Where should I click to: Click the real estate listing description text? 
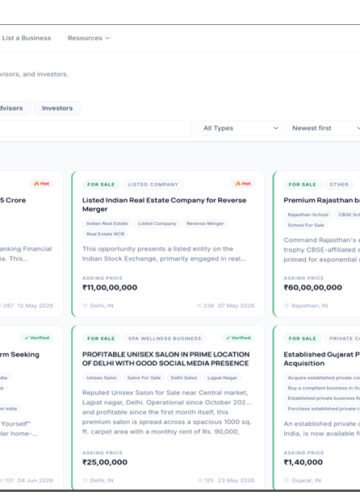pos(164,254)
